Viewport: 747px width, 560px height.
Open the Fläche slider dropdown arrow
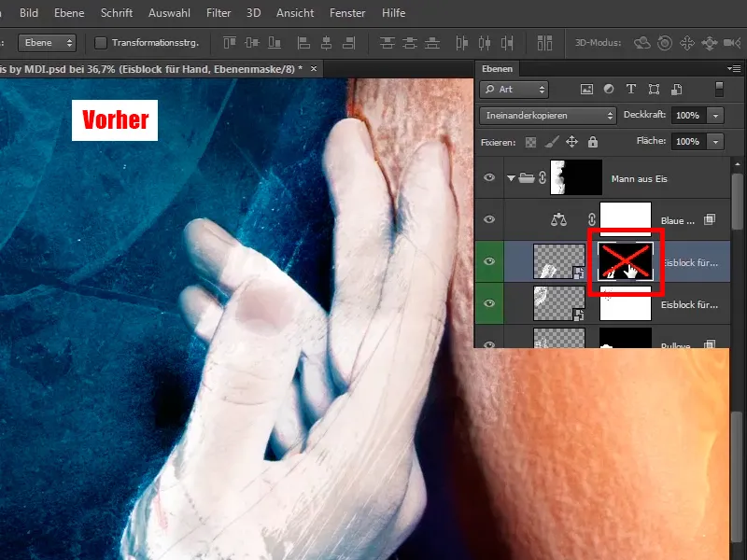(x=715, y=142)
